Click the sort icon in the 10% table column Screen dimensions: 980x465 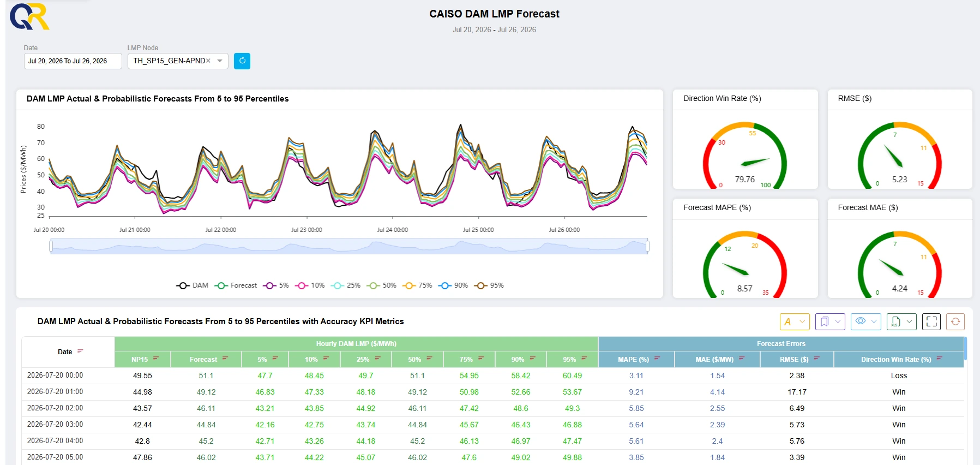click(326, 359)
